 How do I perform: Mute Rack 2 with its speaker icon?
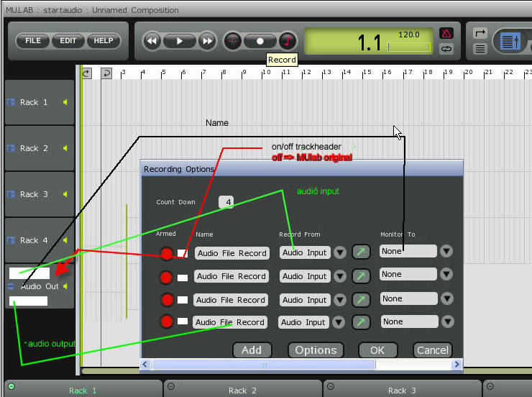[65, 148]
